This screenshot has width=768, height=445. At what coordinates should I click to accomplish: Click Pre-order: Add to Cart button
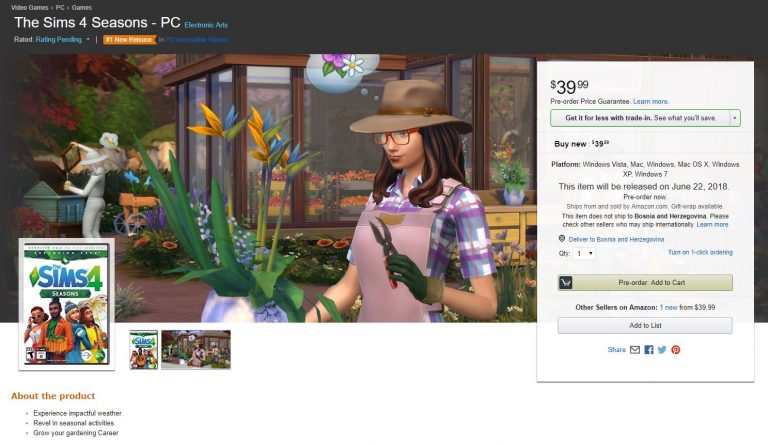[x=645, y=282]
